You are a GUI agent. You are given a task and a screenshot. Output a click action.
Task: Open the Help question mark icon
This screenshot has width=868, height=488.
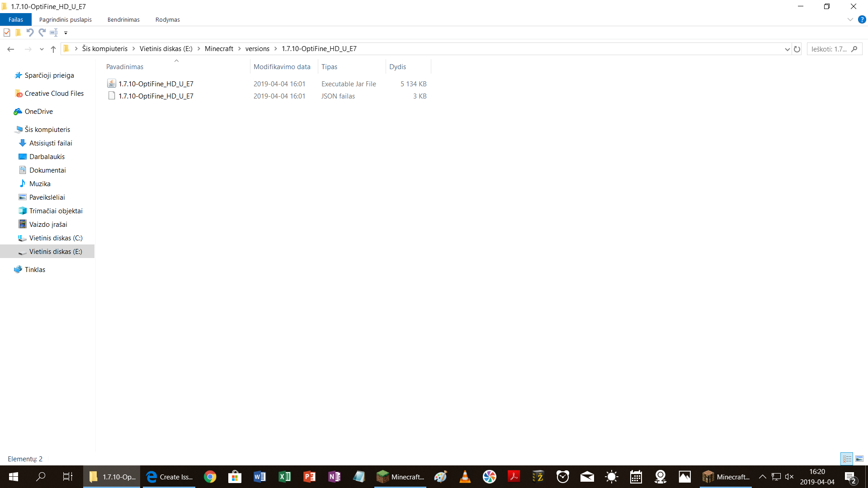pos(862,20)
